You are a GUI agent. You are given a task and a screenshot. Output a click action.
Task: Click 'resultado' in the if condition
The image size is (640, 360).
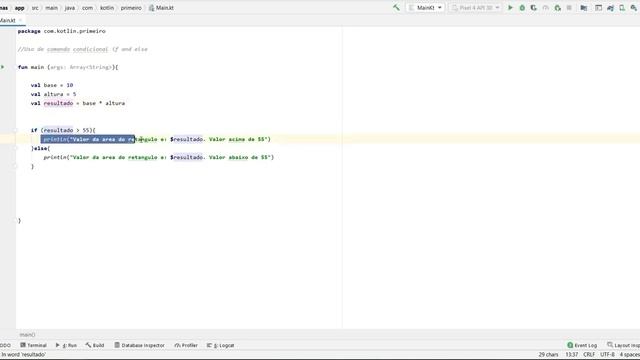tap(58, 130)
